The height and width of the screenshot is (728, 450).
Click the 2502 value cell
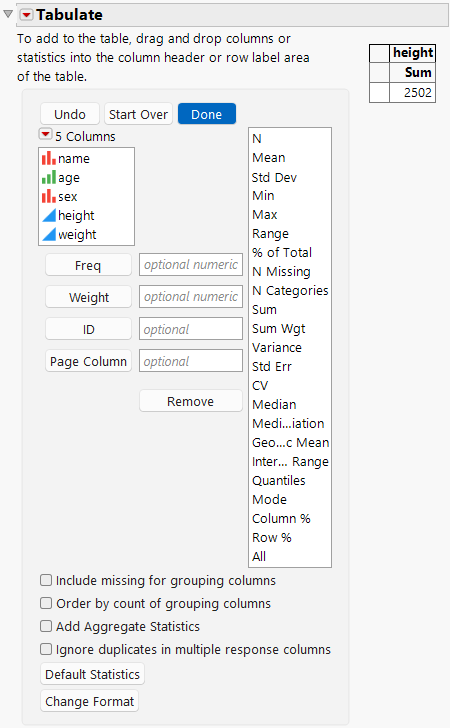412,92
